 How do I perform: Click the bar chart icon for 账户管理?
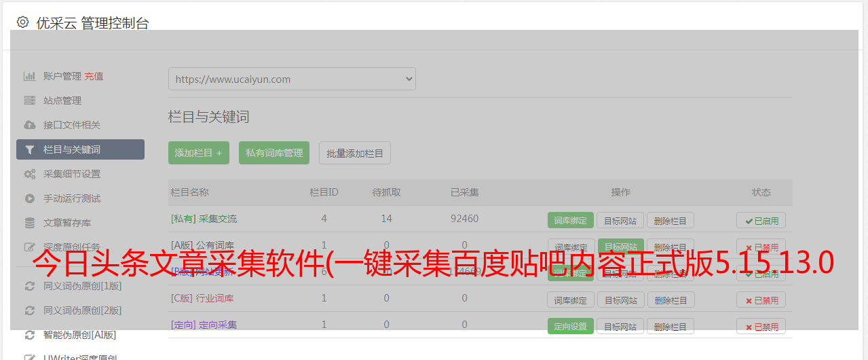point(29,76)
